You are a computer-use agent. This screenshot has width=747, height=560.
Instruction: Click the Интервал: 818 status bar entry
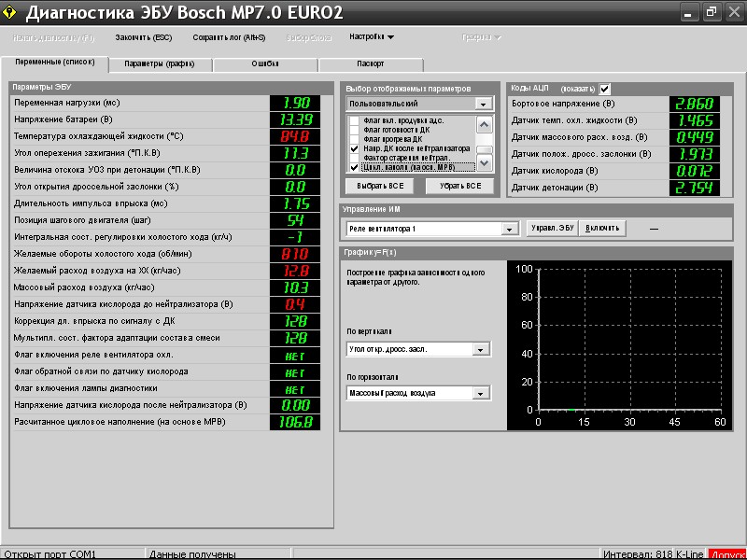click(x=638, y=554)
